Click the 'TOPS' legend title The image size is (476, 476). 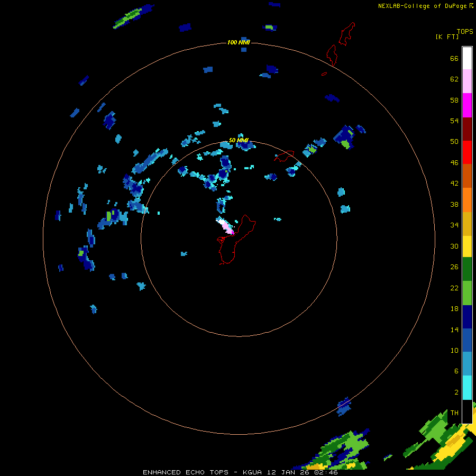[x=465, y=32]
